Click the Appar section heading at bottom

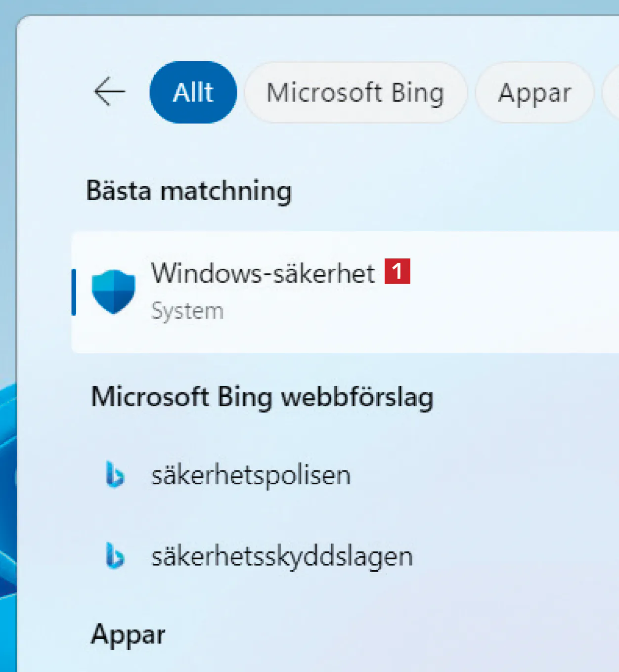click(128, 635)
